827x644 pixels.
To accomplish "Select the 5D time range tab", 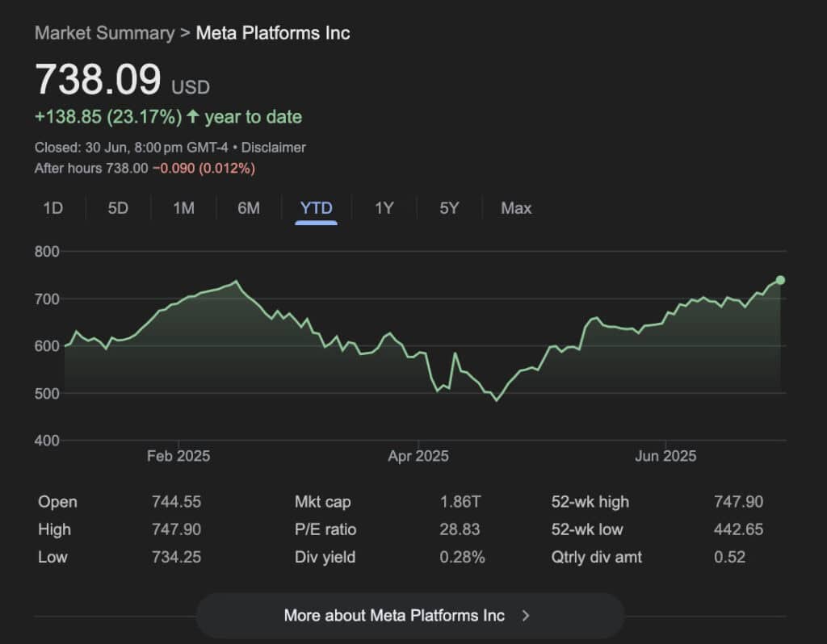I will (118, 208).
